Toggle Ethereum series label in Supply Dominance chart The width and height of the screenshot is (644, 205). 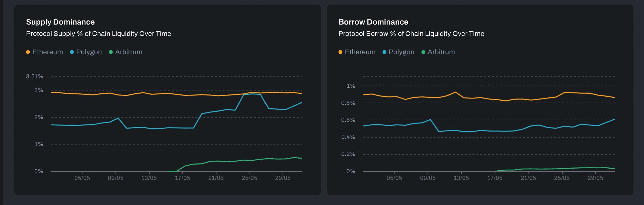tap(48, 52)
